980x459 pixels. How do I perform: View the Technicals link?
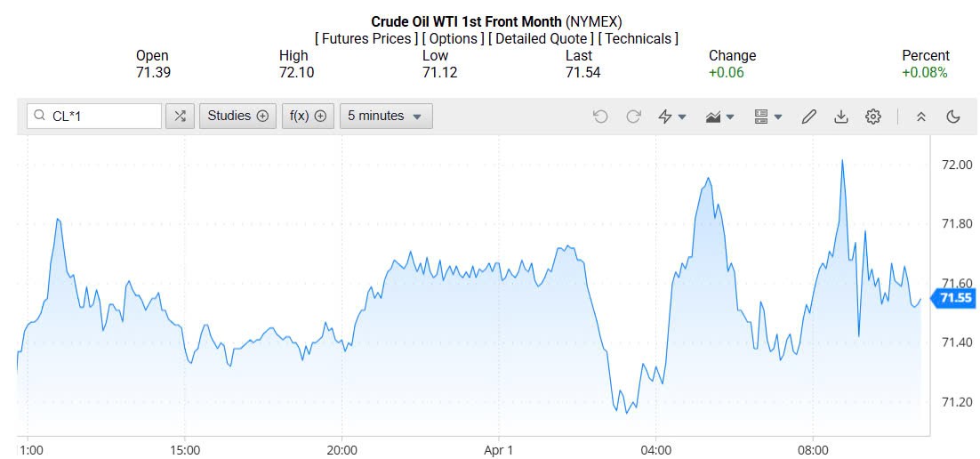(638, 38)
